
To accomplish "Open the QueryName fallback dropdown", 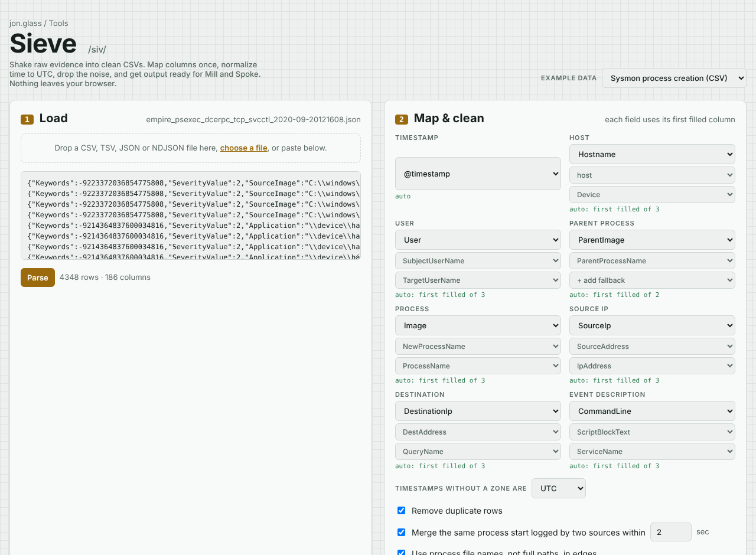I will pyautogui.click(x=478, y=452).
